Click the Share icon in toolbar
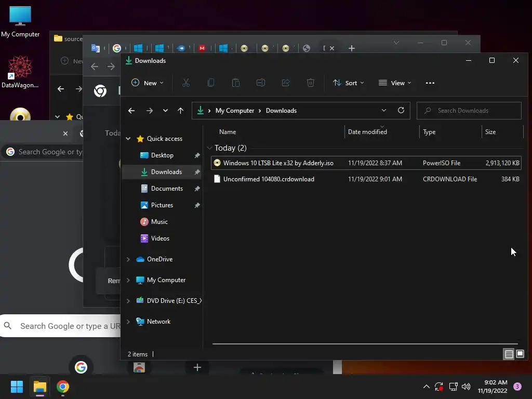This screenshot has width=532, height=399. click(x=286, y=83)
